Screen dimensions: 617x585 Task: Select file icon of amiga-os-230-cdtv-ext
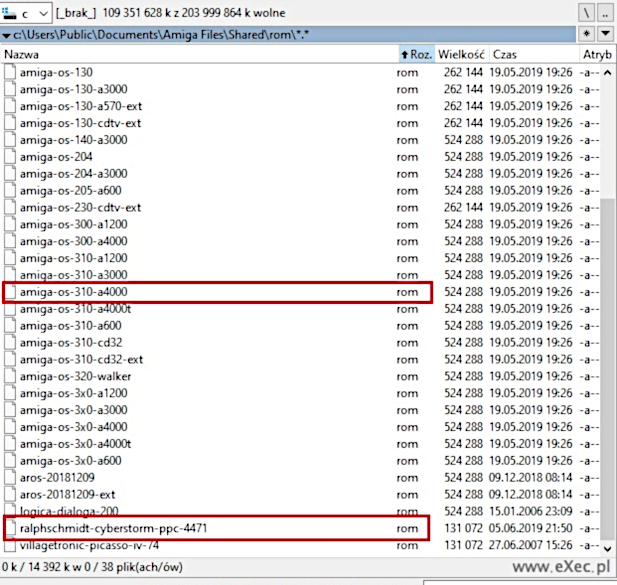10,207
